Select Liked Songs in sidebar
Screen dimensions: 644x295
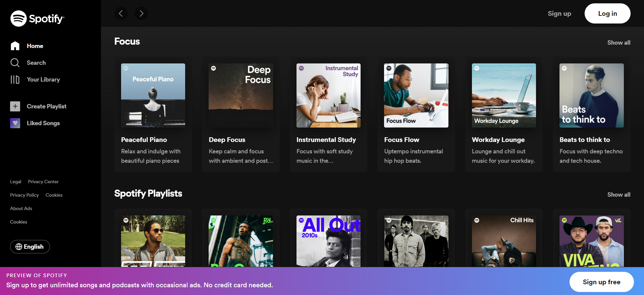tap(43, 123)
